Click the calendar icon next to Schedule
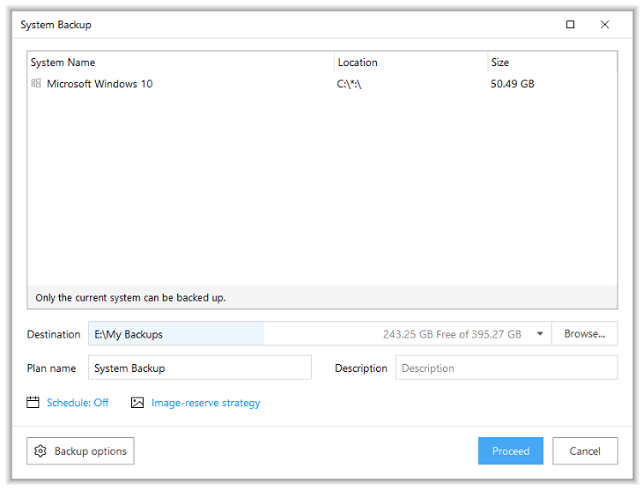 (33, 402)
